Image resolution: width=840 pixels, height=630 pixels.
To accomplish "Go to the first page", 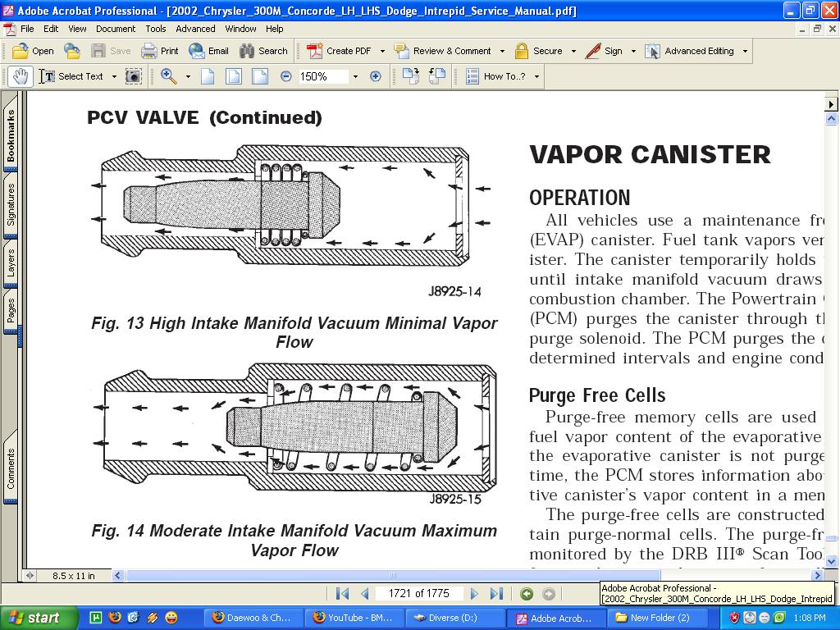I will point(343,594).
